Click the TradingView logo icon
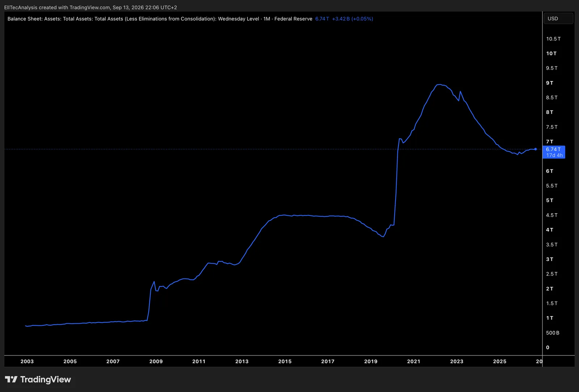This screenshot has width=579, height=392. click(11, 379)
